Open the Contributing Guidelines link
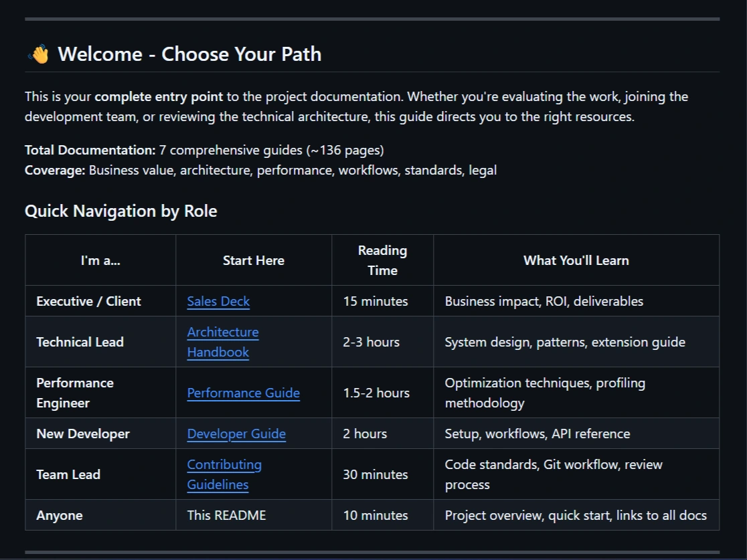Screen dimensions: 747x560 point(224,474)
